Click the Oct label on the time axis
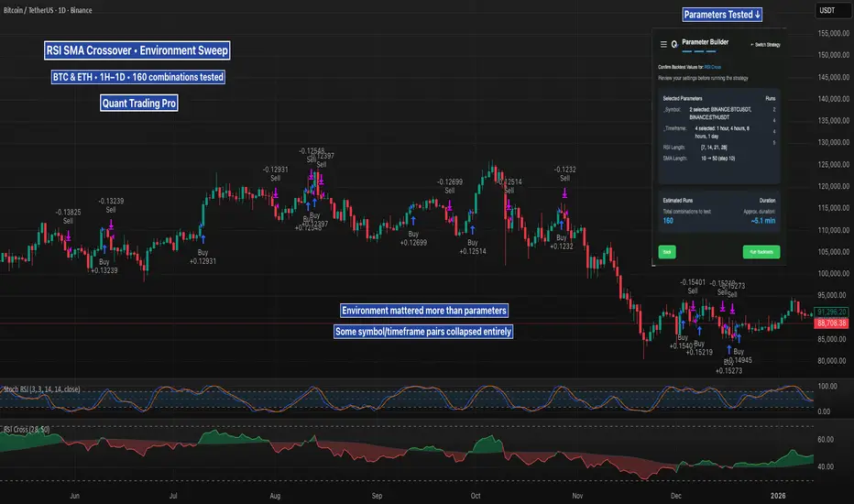 (x=476, y=496)
